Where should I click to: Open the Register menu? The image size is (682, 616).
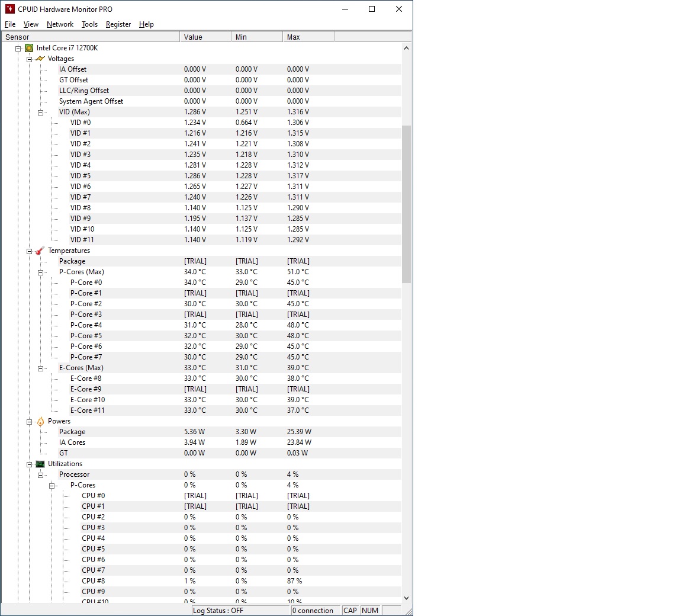click(x=118, y=24)
